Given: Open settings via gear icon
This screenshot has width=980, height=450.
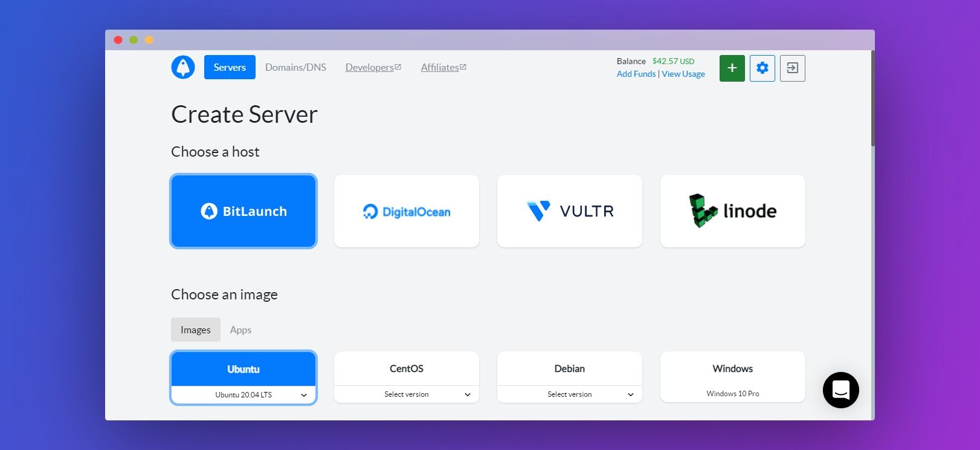Looking at the screenshot, I should pos(762,68).
